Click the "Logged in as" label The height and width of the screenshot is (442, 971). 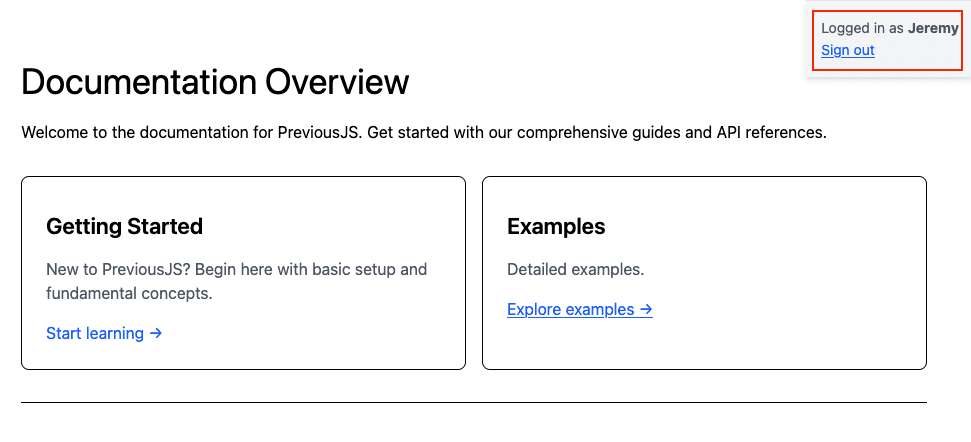pos(862,28)
